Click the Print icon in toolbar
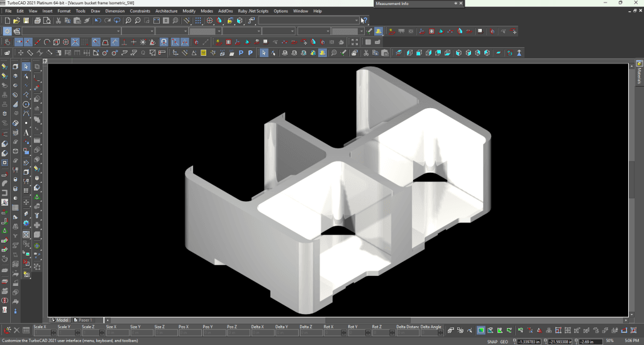 tap(37, 21)
